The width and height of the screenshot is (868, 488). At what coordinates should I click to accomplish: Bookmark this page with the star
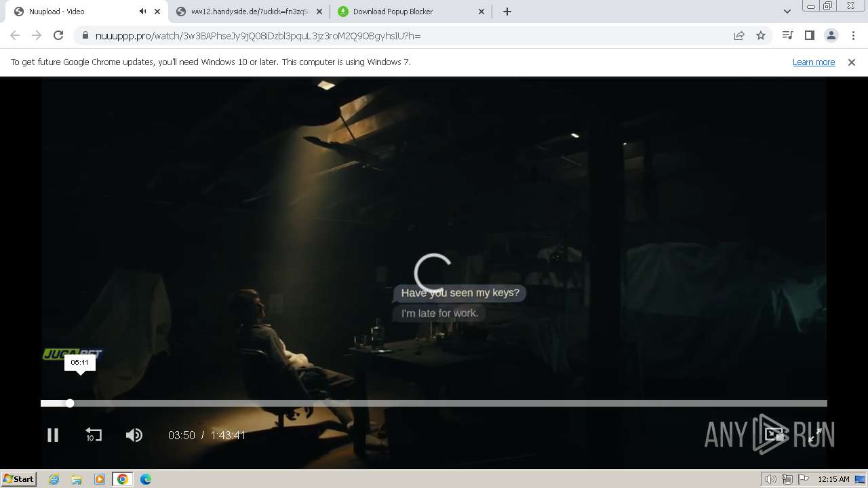pos(761,35)
